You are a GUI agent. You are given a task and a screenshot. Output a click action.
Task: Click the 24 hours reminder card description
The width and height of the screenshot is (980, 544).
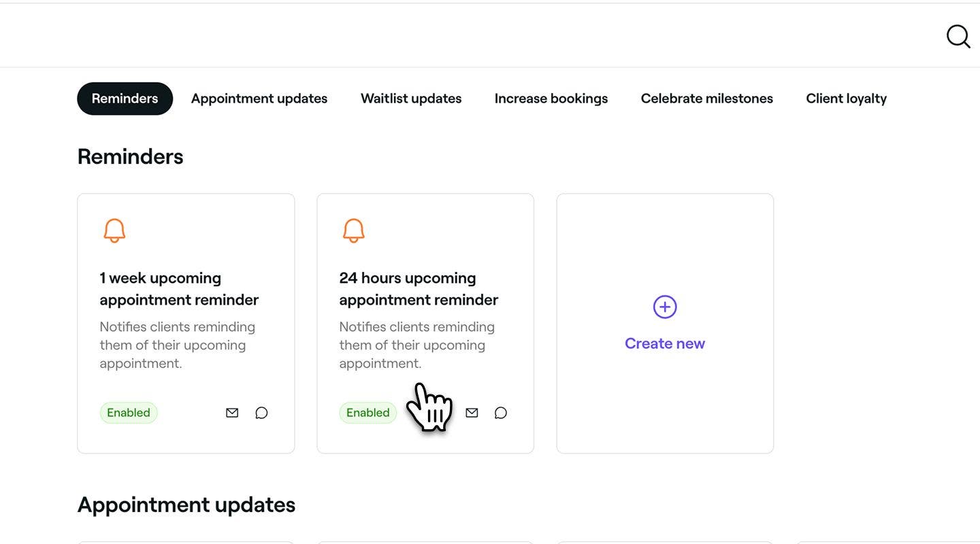pyautogui.click(x=417, y=345)
